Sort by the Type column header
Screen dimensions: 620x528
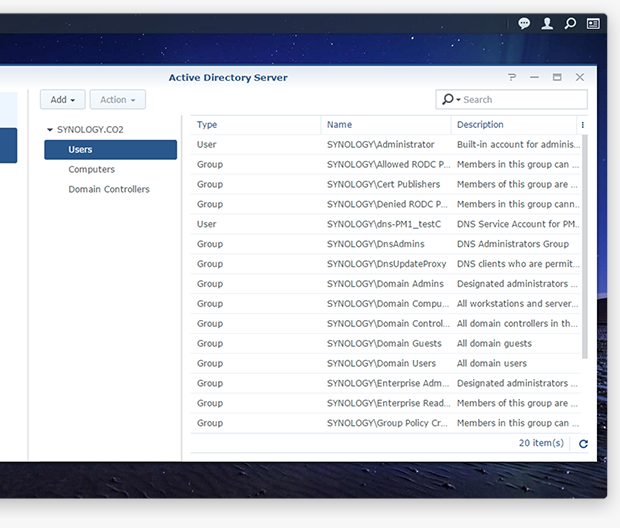point(255,125)
